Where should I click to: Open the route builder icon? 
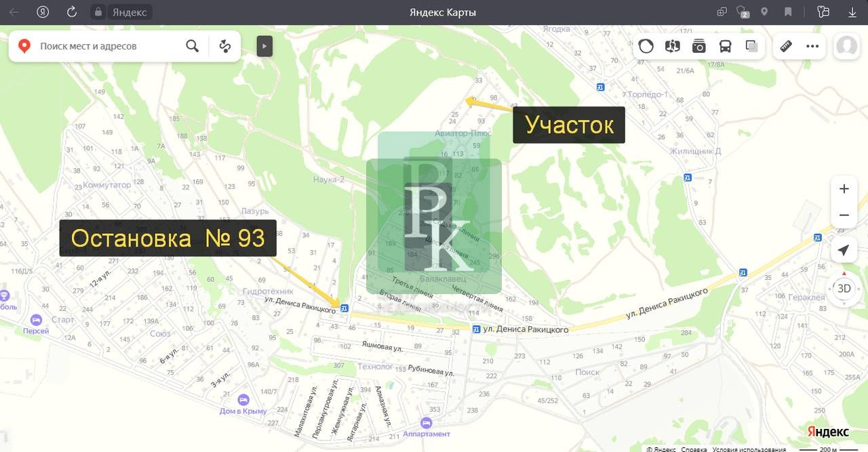(225, 46)
